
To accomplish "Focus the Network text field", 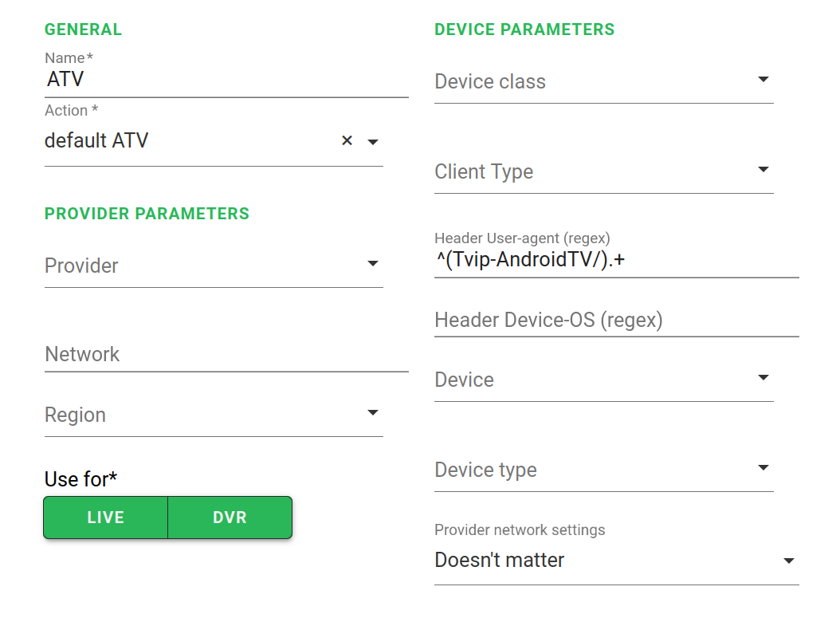I will 226,355.
